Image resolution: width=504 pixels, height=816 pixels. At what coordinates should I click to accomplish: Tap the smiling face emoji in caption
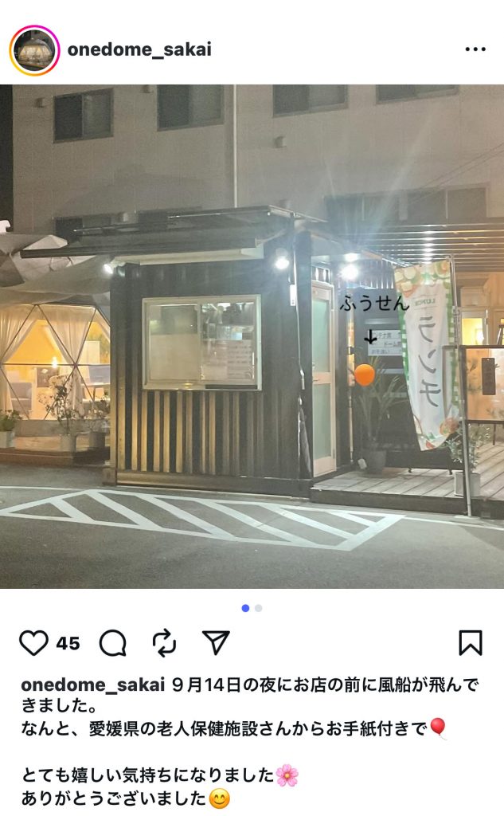click(220, 798)
